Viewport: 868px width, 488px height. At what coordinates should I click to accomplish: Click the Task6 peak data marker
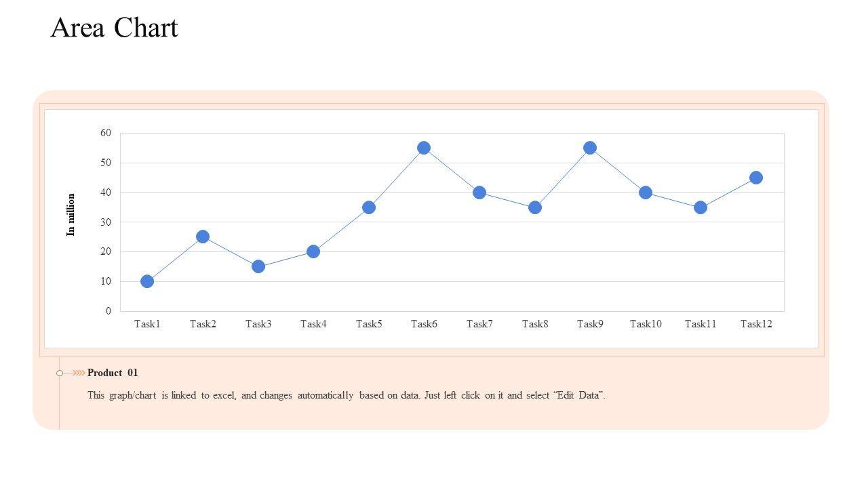[424, 148]
